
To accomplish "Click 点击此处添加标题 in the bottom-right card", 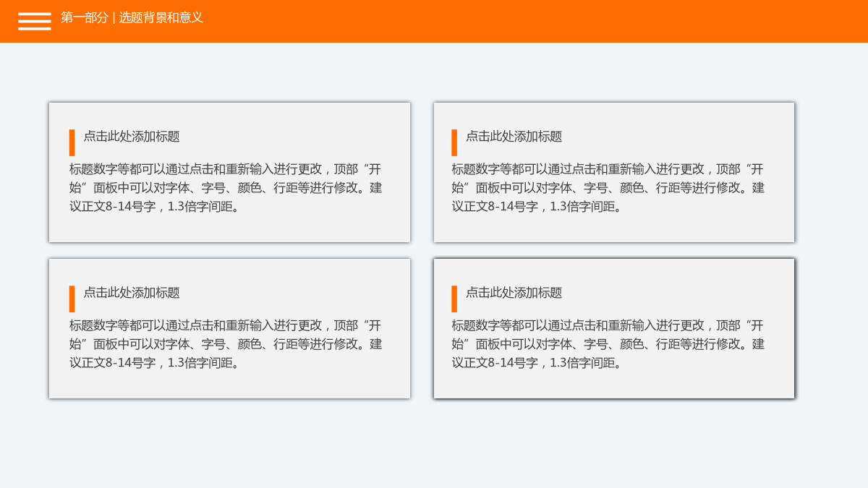I will (x=514, y=293).
